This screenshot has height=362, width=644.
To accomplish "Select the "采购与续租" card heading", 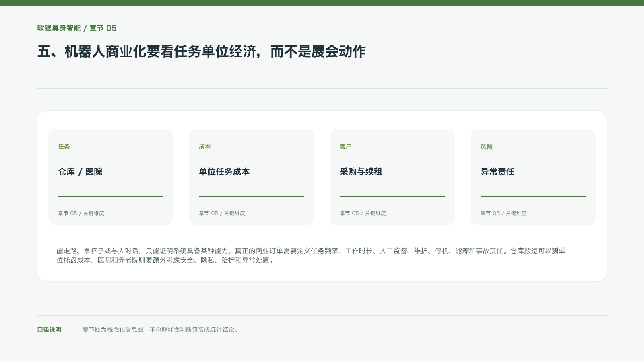I will (361, 172).
